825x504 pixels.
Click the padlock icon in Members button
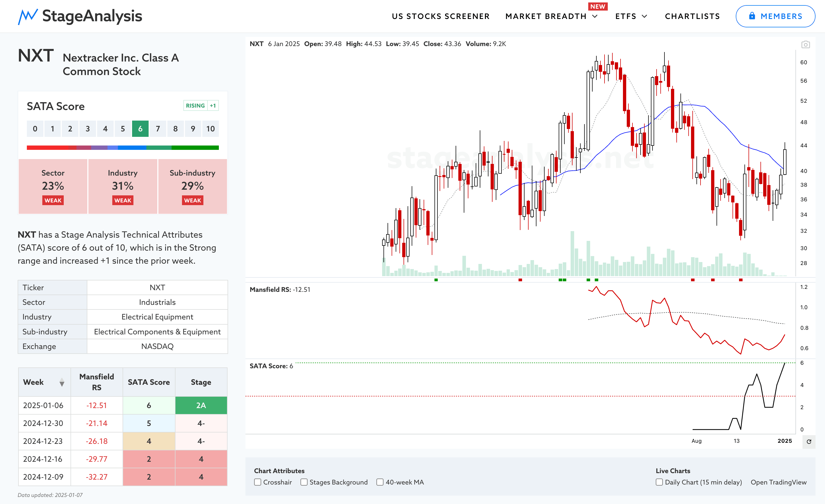(752, 16)
